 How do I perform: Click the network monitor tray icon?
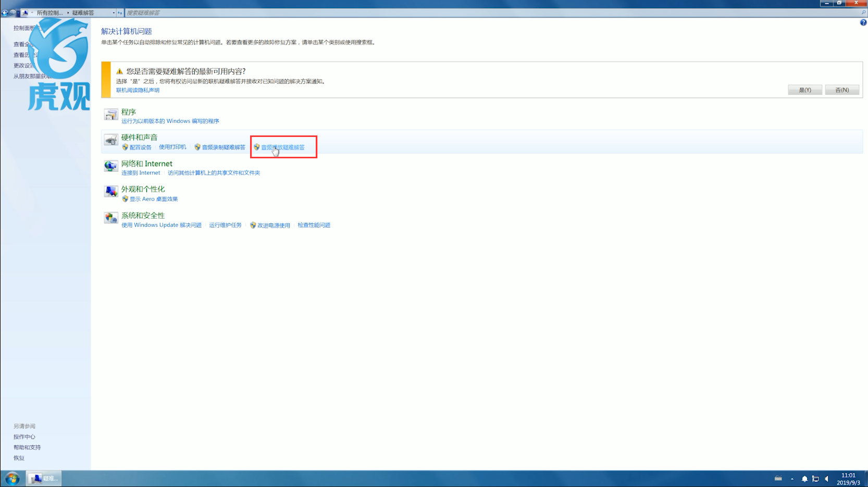[815, 479]
